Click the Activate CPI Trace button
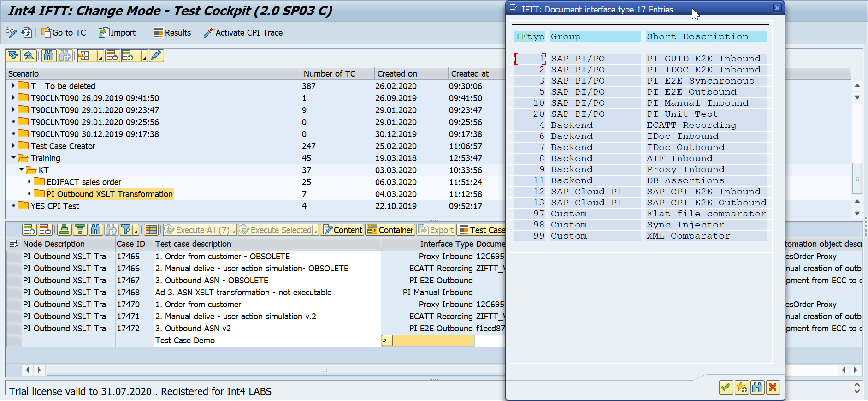868x401 pixels. click(x=243, y=32)
